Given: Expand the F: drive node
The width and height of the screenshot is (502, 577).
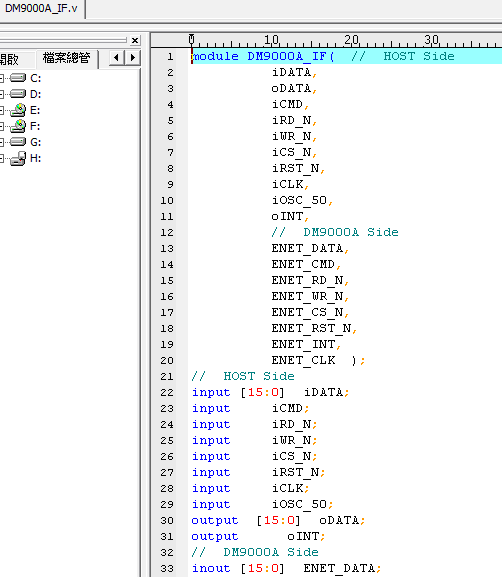Looking at the screenshot, I should [x=1, y=126].
